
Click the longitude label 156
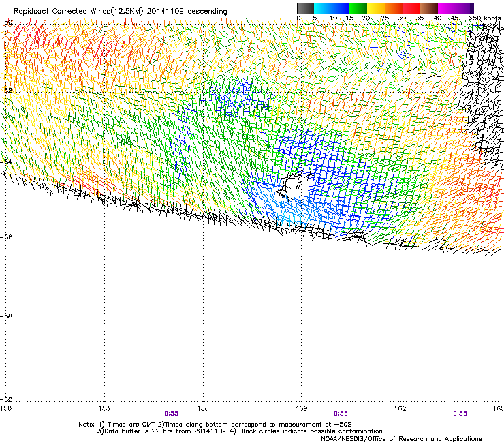click(203, 408)
